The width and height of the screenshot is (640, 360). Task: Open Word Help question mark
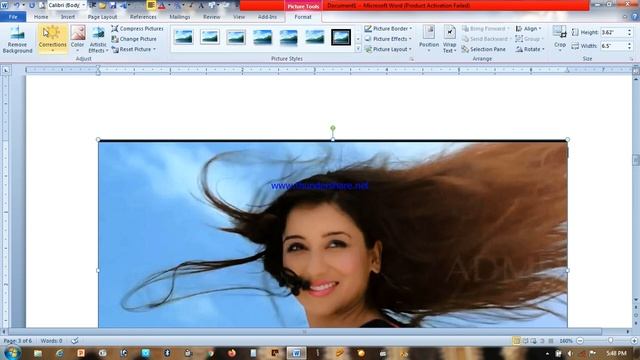(x=635, y=17)
